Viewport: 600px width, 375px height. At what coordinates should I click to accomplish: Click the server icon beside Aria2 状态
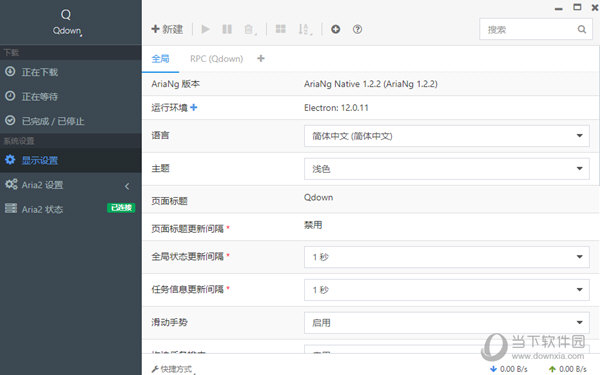click(x=11, y=208)
